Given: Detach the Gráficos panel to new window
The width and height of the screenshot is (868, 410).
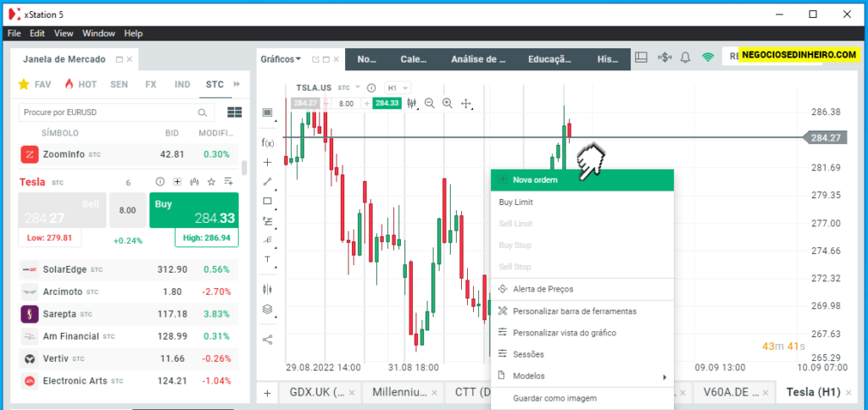Looking at the screenshot, I should tap(315, 59).
